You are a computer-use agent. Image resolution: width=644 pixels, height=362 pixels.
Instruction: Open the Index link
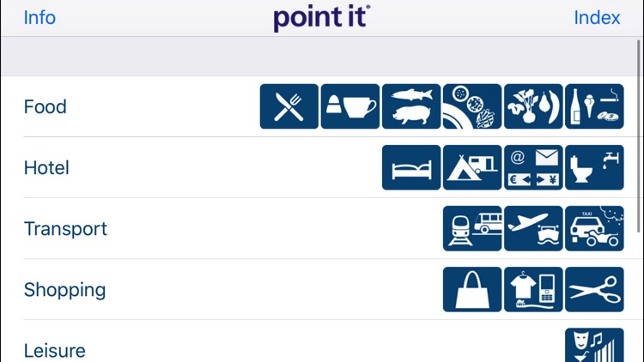point(597,18)
